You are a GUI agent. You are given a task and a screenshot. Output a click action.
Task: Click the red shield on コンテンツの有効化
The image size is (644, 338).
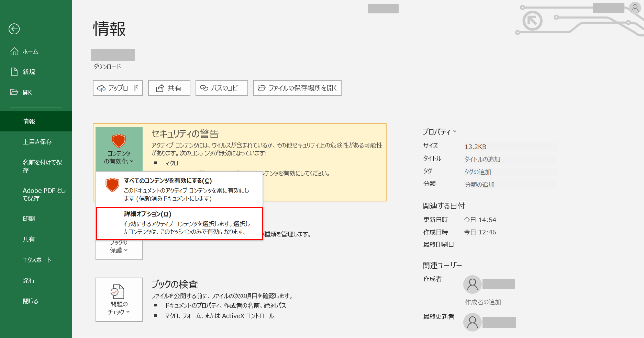point(119,141)
